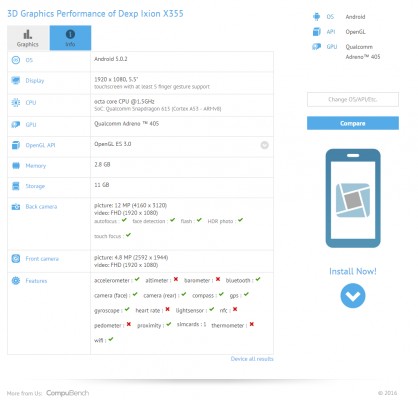Image resolution: width=418 pixels, height=400 pixels.
Task: Click the GPU row icon
Action: tap(16, 125)
